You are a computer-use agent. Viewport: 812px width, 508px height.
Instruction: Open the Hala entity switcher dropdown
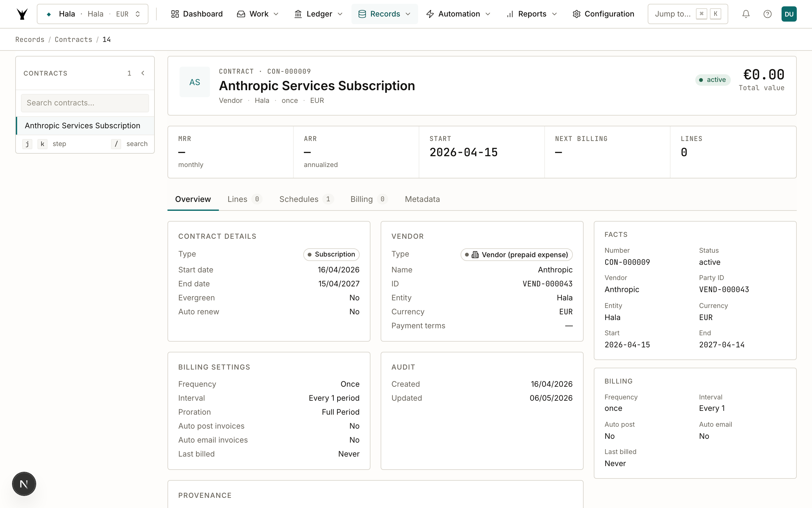point(93,14)
